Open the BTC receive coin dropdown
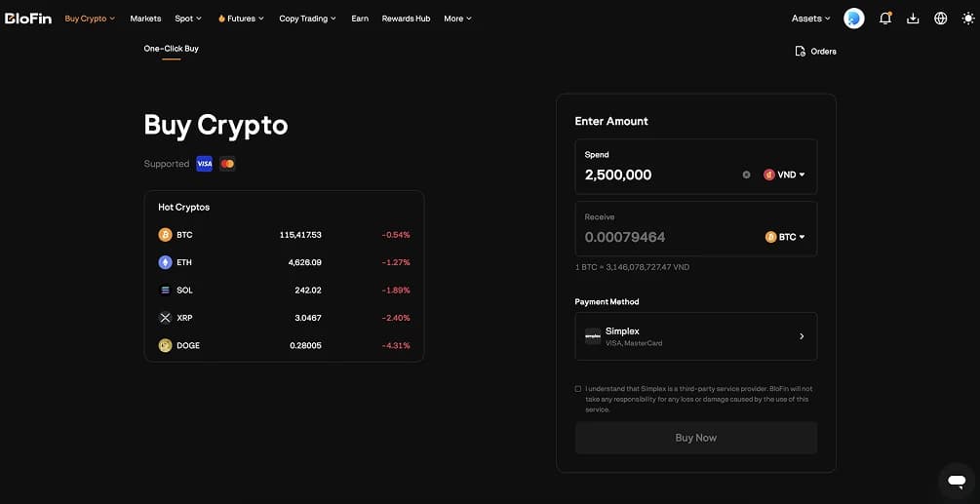 [x=786, y=237]
